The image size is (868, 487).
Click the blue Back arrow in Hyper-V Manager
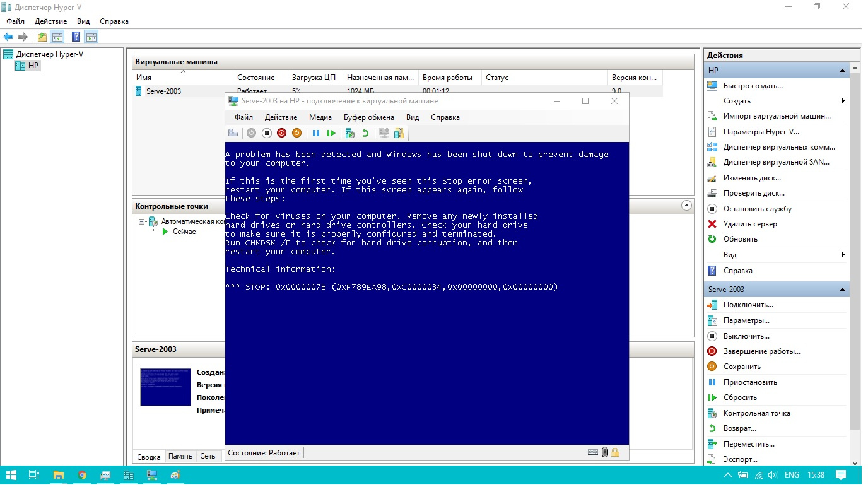(8, 37)
